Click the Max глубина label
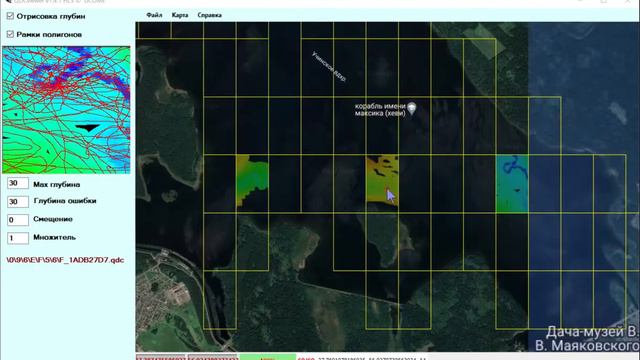The height and width of the screenshot is (360, 640). [57, 184]
